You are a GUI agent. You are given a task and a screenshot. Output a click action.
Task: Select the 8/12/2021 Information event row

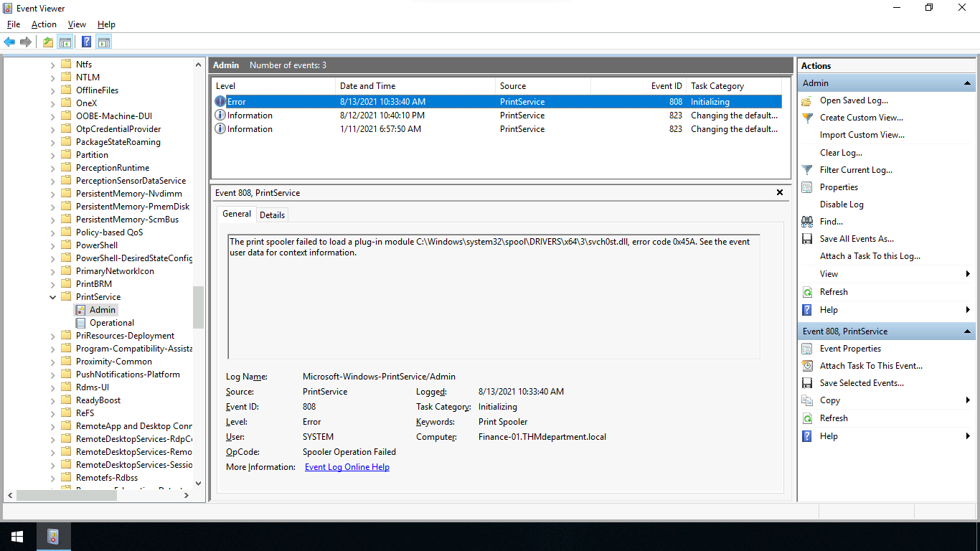point(497,116)
